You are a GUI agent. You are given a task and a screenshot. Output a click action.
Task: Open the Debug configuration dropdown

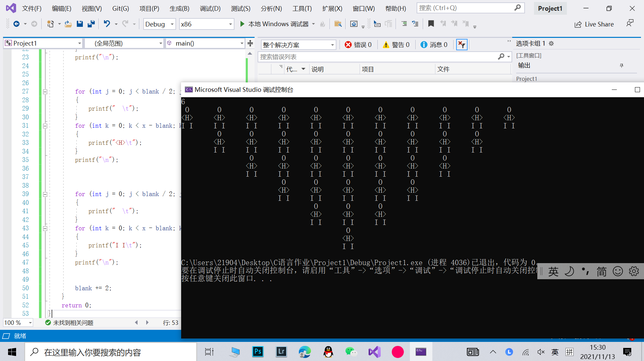[x=160, y=24]
